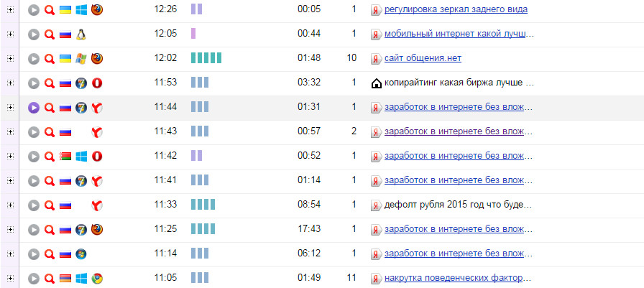Click the Ukraine flag in the 12:26 row
The width and height of the screenshot is (644, 288).
pyautogui.click(x=65, y=10)
